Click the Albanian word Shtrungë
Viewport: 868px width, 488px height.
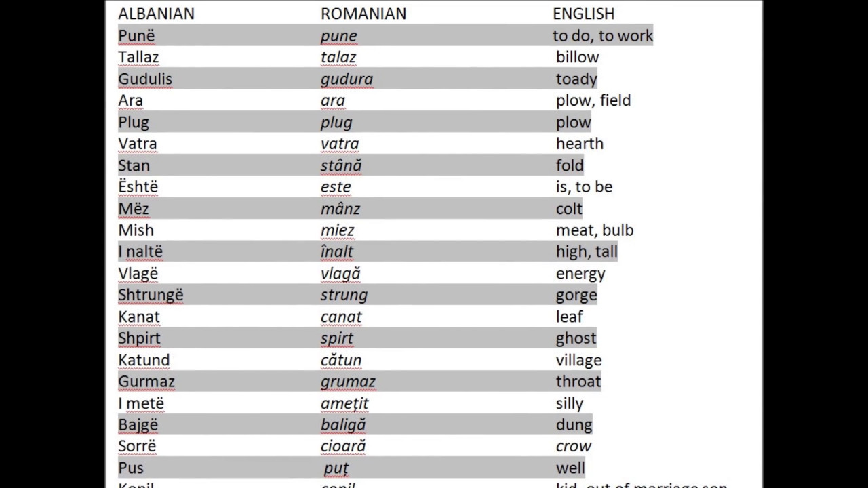[151, 295]
